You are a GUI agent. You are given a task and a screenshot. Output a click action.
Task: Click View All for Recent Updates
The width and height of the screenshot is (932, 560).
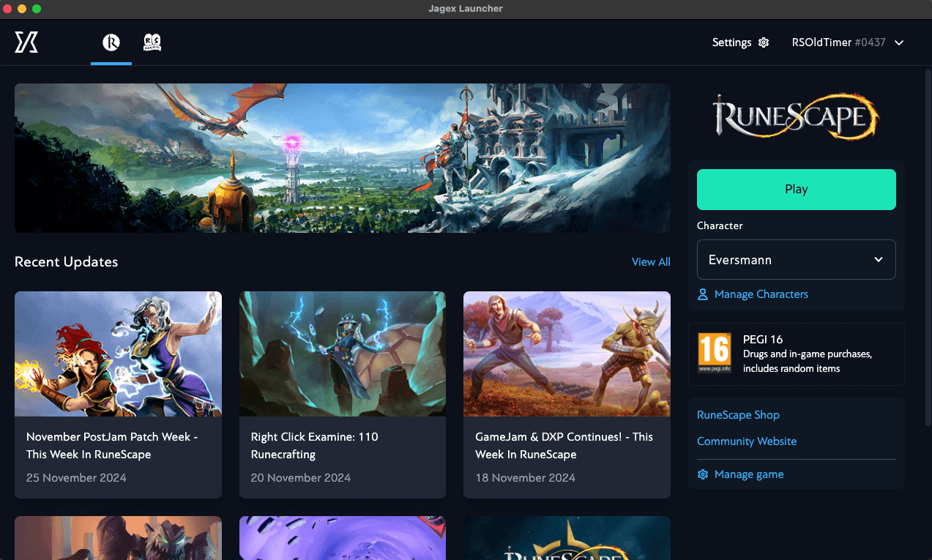(x=651, y=262)
